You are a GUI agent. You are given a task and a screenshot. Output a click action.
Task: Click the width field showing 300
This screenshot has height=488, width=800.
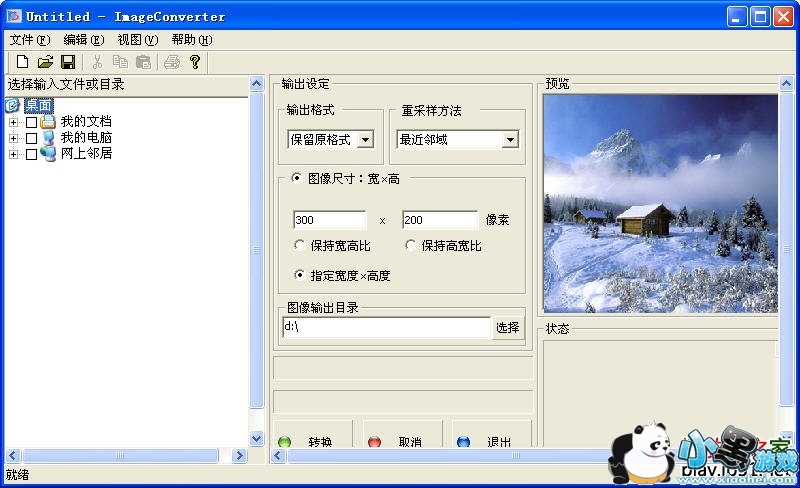click(330, 220)
